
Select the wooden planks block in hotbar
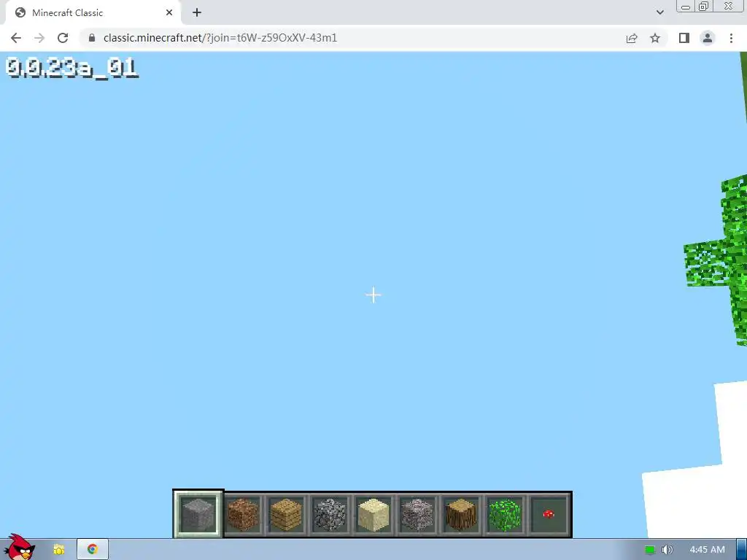pyautogui.click(x=286, y=514)
